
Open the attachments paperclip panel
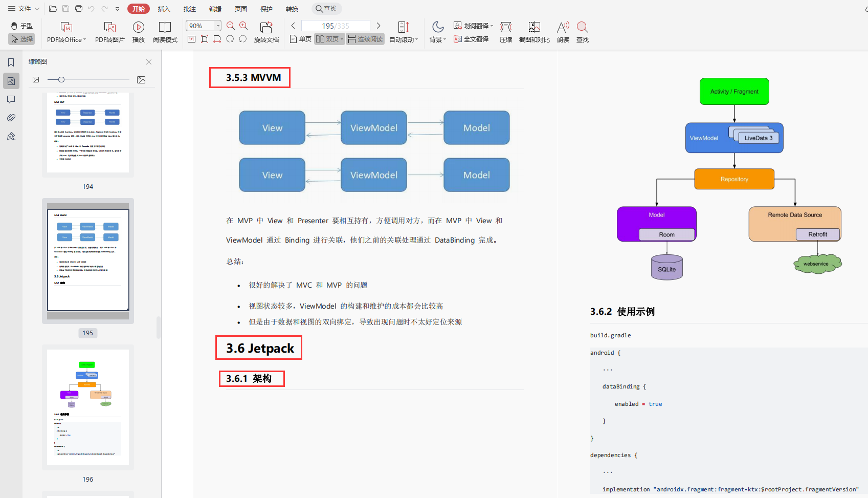(x=11, y=118)
